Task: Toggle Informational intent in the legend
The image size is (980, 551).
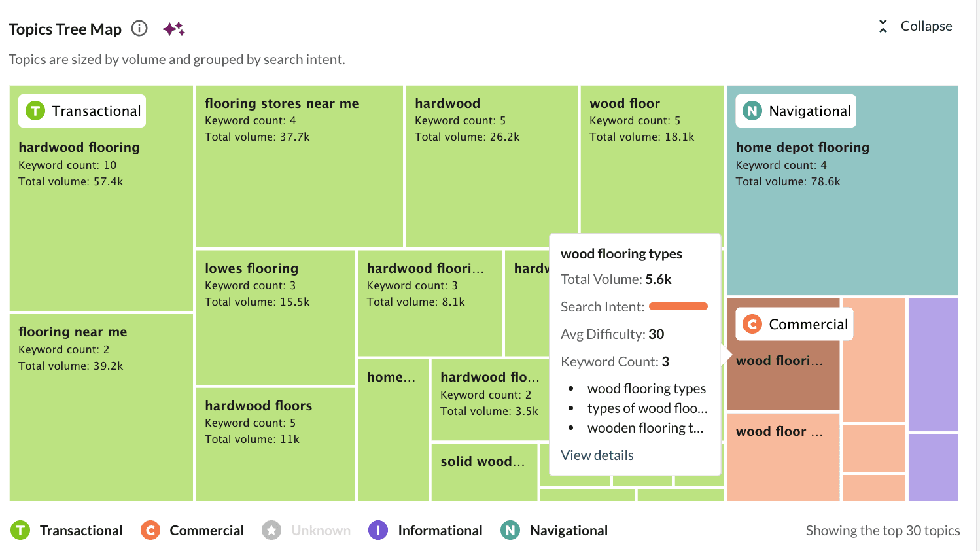Action: point(425,530)
